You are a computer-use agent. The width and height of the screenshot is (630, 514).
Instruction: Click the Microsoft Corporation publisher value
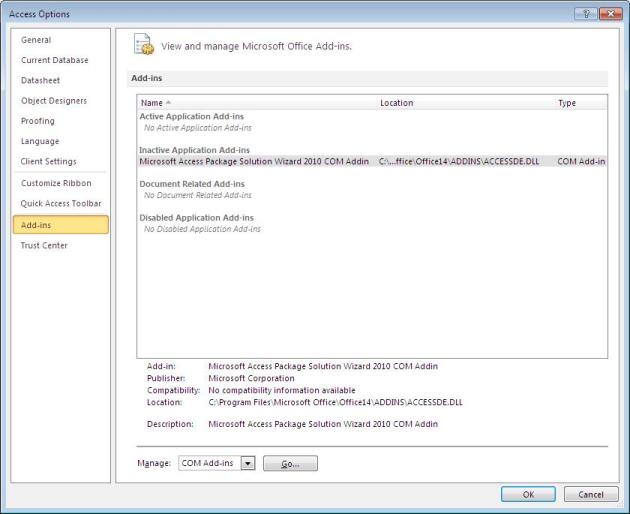pyautogui.click(x=251, y=378)
